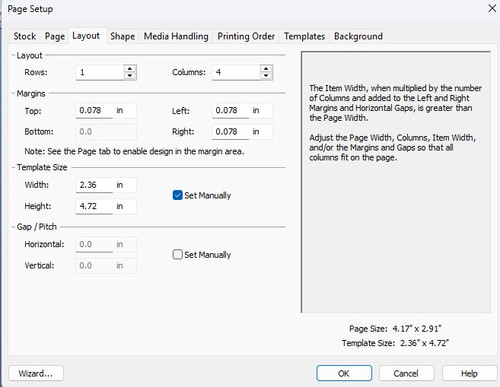Open the Wizard dialog

pyautogui.click(x=36, y=373)
